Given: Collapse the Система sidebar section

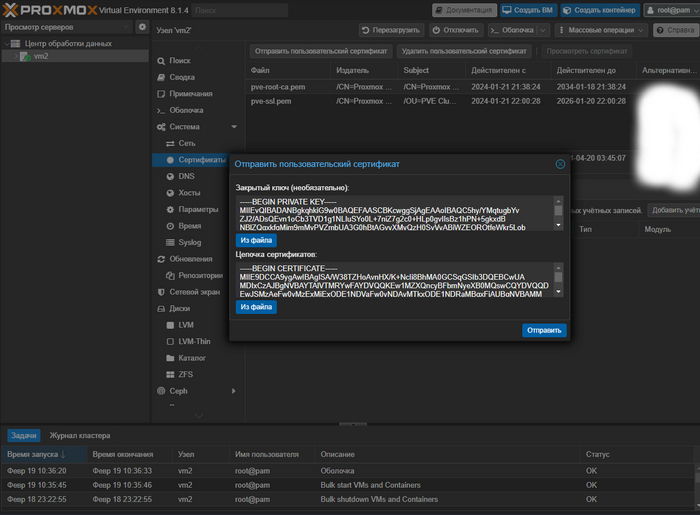Looking at the screenshot, I should tap(234, 127).
